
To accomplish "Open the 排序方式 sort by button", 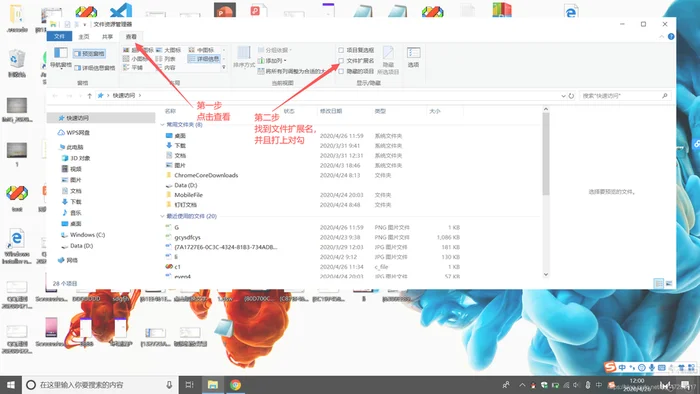I will [x=244, y=57].
